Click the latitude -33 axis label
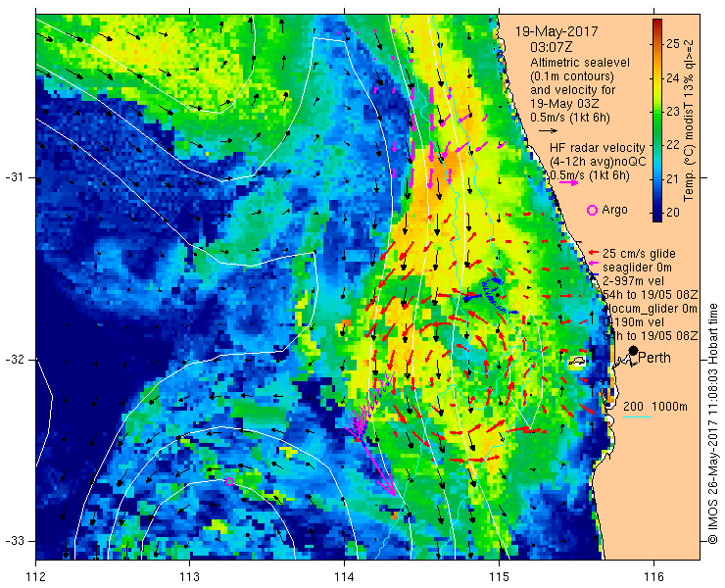Image resolution: width=725 pixels, height=588 pixels. point(14,541)
